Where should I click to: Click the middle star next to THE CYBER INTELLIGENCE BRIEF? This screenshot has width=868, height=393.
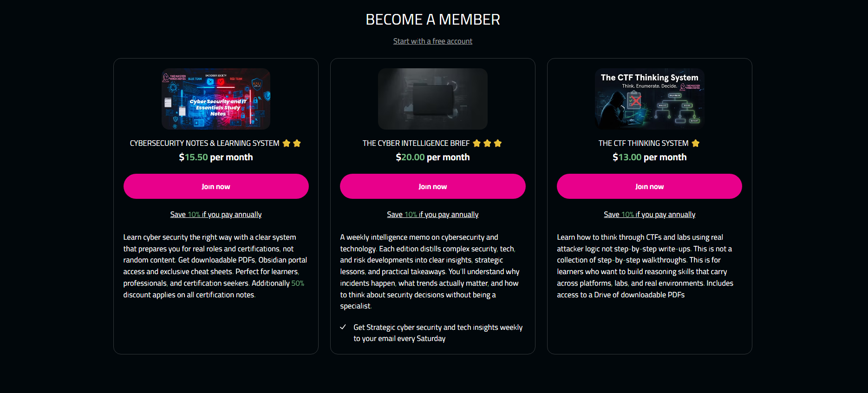click(487, 143)
